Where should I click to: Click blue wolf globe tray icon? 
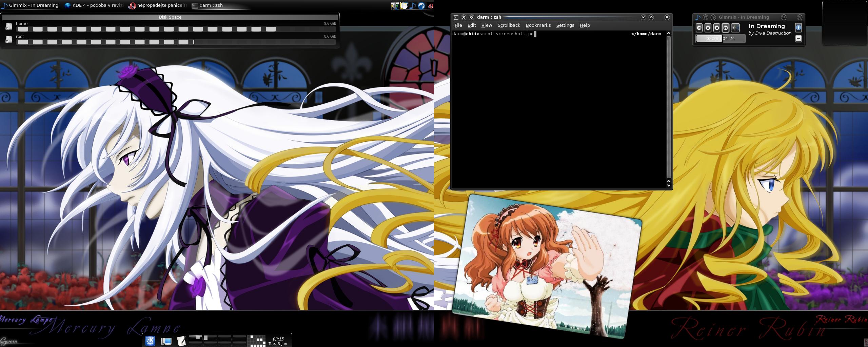tap(421, 5)
